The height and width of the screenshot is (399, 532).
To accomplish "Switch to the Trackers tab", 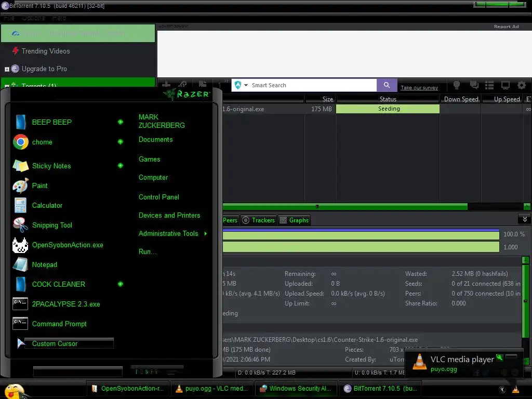I will [x=259, y=220].
